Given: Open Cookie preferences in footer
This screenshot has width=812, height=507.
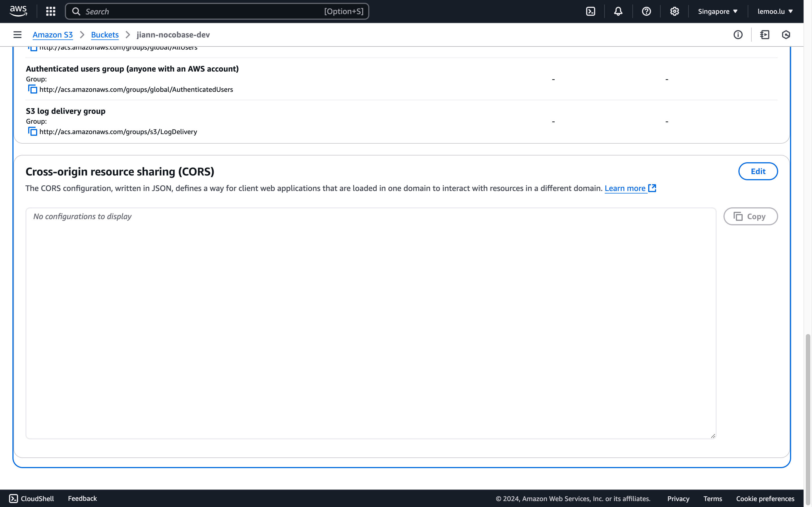Looking at the screenshot, I should [x=765, y=499].
